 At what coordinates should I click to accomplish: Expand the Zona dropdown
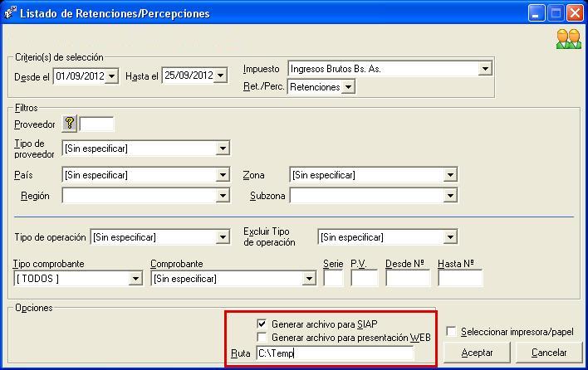(x=450, y=175)
